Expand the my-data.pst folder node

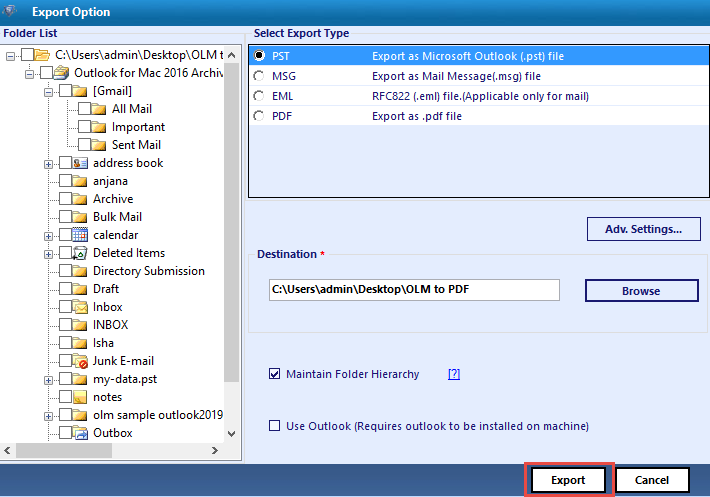point(48,380)
